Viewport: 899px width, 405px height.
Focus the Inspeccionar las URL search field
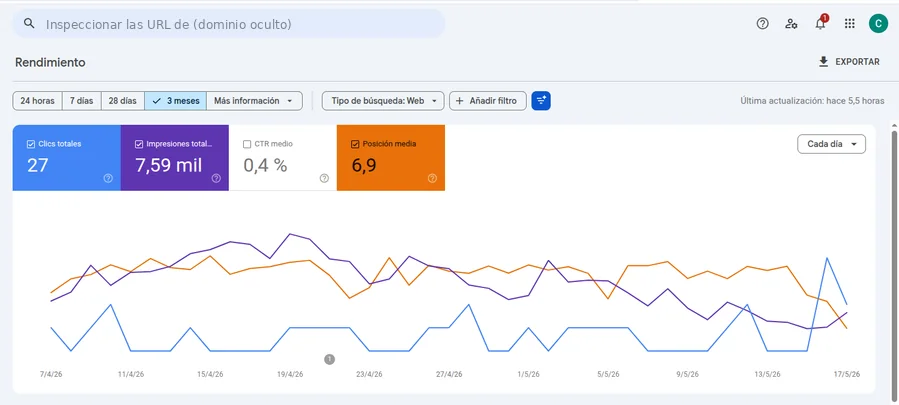[229, 24]
